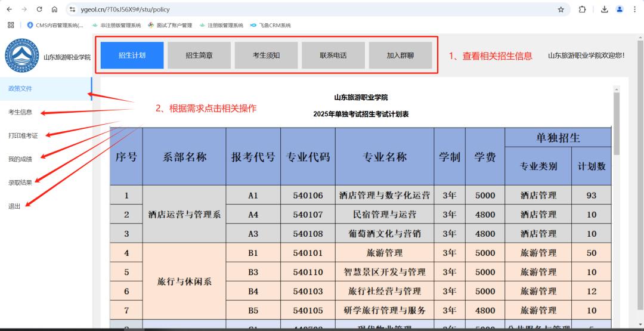Viewport: 644px width, 331px height.
Task: Click the 系部名称 column header
Action: pyautogui.click(x=184, y=156)
